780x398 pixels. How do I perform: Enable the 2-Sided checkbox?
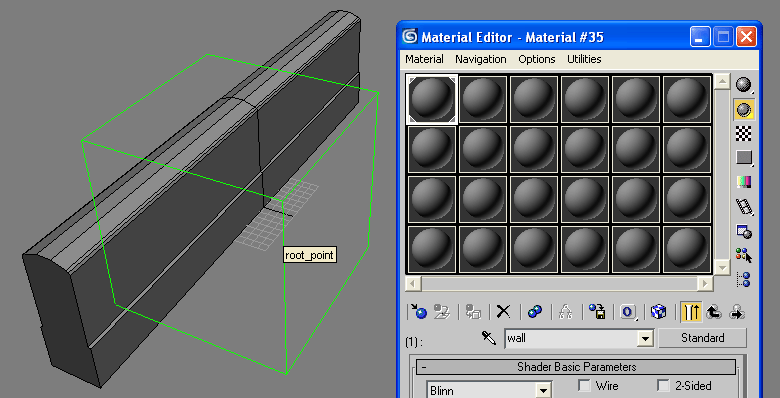pos(663,386)
